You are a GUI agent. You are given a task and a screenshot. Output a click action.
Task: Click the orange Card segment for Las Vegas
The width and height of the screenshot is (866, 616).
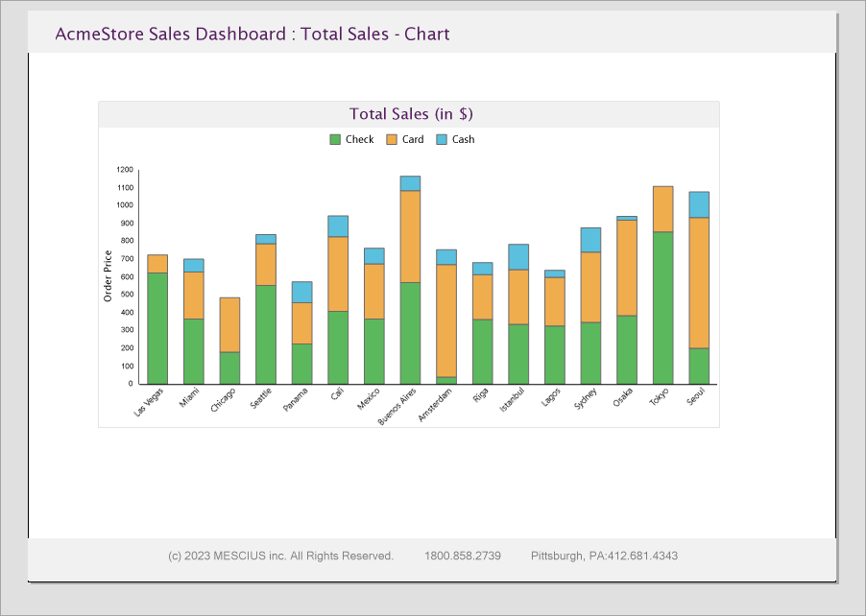pyautogui.click(x=157, y=264)
